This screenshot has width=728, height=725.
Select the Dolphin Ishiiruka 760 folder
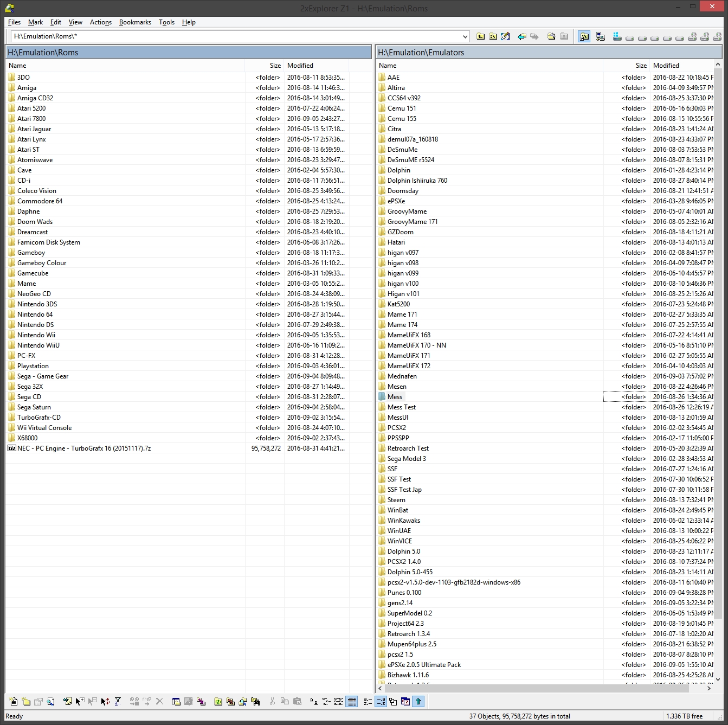click(417, 181)
